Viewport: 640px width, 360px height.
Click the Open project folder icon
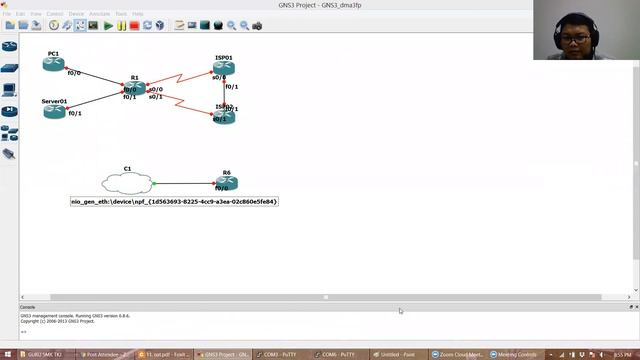[23, 26]
